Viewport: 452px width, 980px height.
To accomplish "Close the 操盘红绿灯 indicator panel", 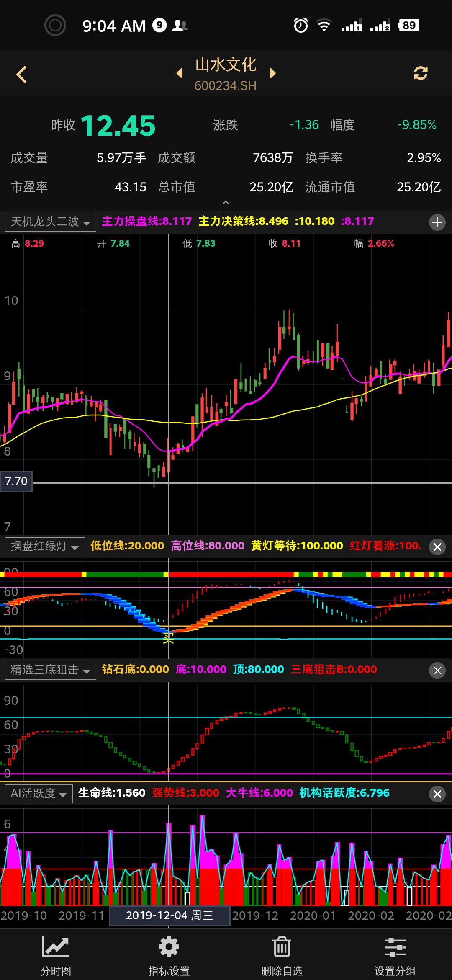I will (x=437, y=547).
